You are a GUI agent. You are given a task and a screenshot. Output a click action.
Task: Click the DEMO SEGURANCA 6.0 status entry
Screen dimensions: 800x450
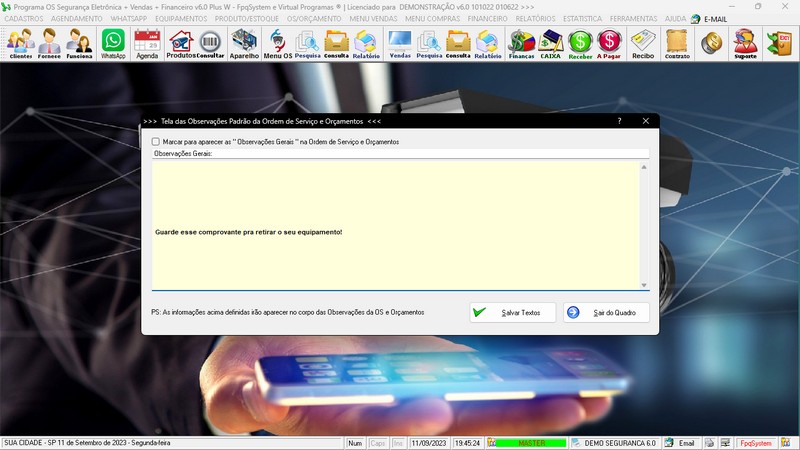615,443
